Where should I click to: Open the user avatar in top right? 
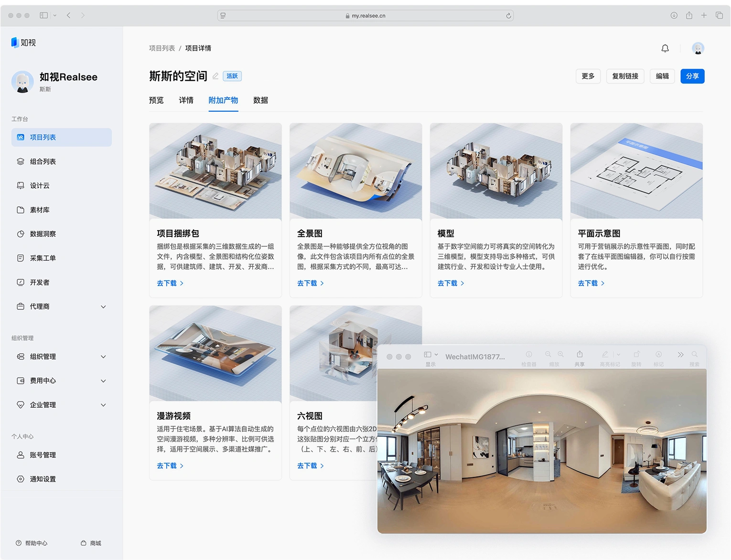click(x=698, y=48)
